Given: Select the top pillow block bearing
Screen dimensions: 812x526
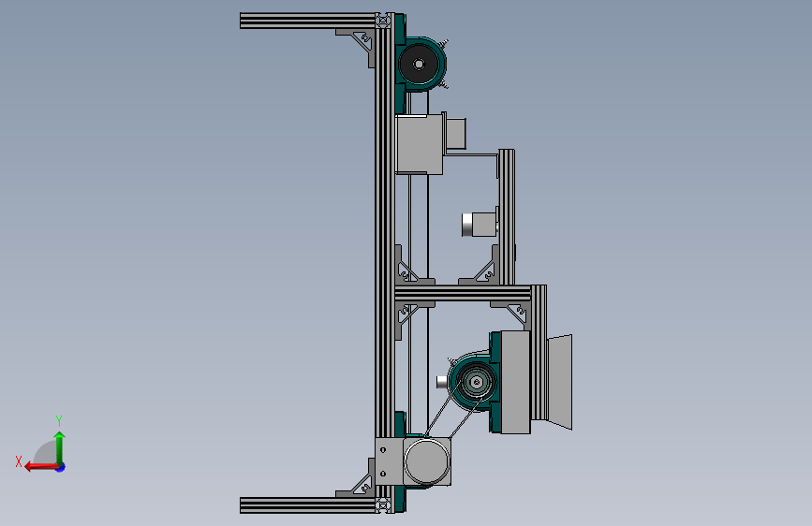Looking at the screenshot, I should 421,64.
